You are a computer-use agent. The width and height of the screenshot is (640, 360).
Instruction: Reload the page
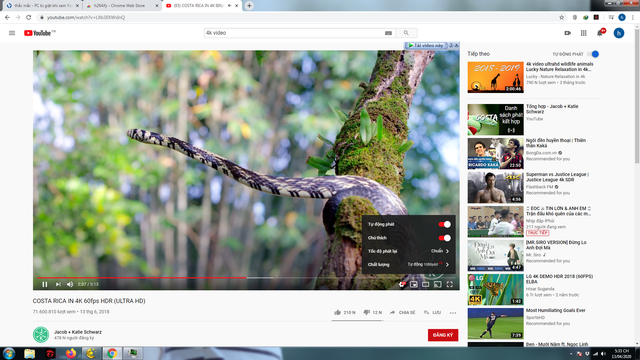tap(29, 17)
